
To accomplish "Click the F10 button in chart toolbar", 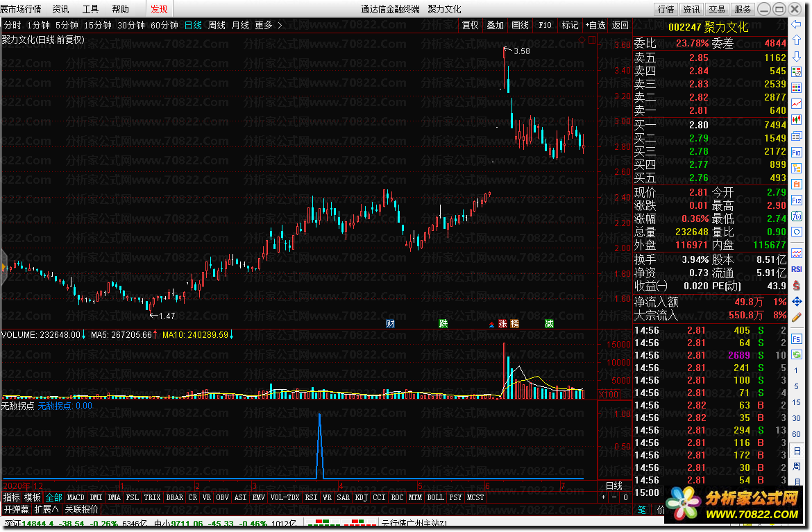I will coord(545,25).
